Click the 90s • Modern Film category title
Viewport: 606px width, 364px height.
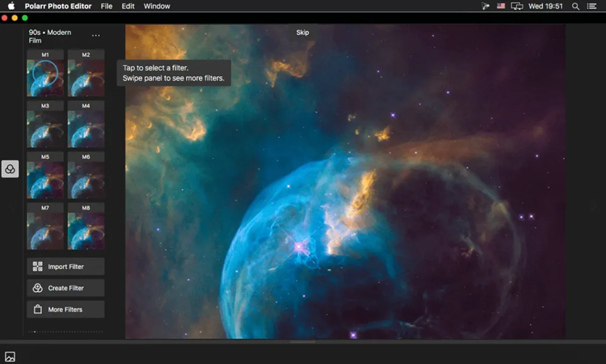pyautogui.click(x=50, y=36)
